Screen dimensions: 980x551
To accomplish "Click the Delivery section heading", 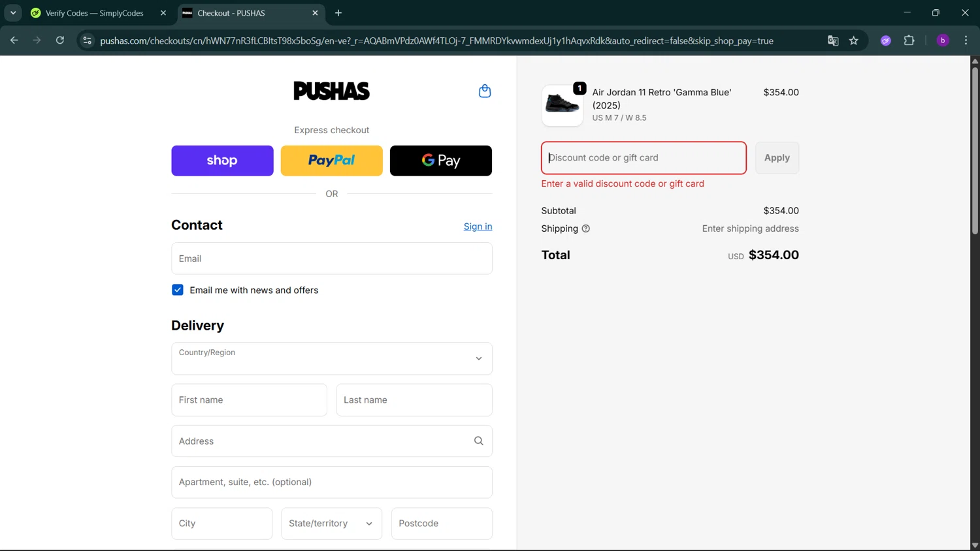I will point(197,326).
